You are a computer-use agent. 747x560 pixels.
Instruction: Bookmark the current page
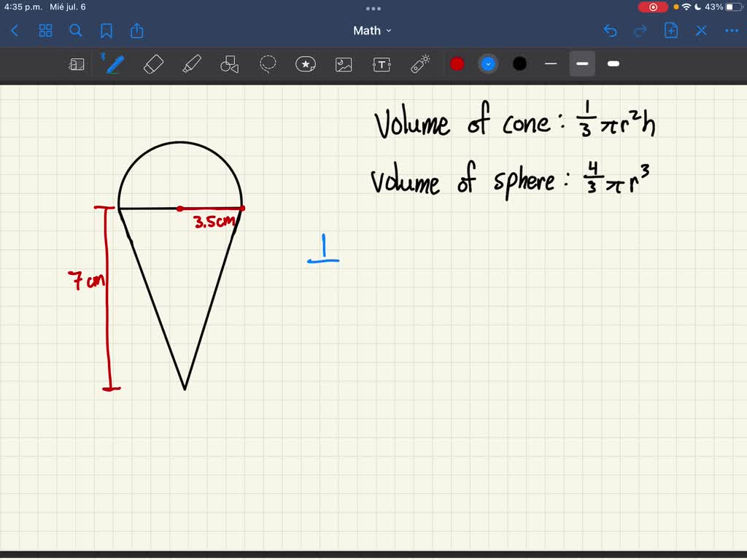click(x=106, y=31)
